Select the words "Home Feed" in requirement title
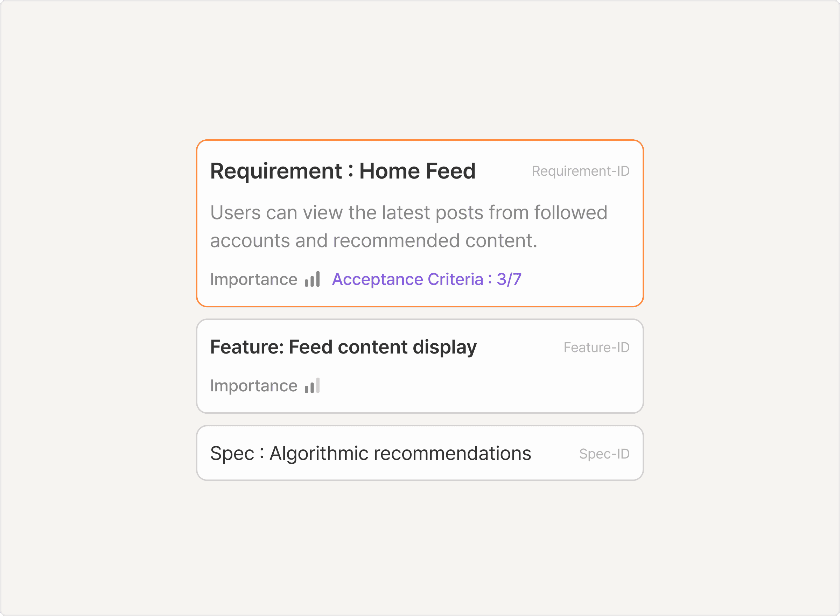Viewport: 840px width, 616px height. tap(417, 171)
